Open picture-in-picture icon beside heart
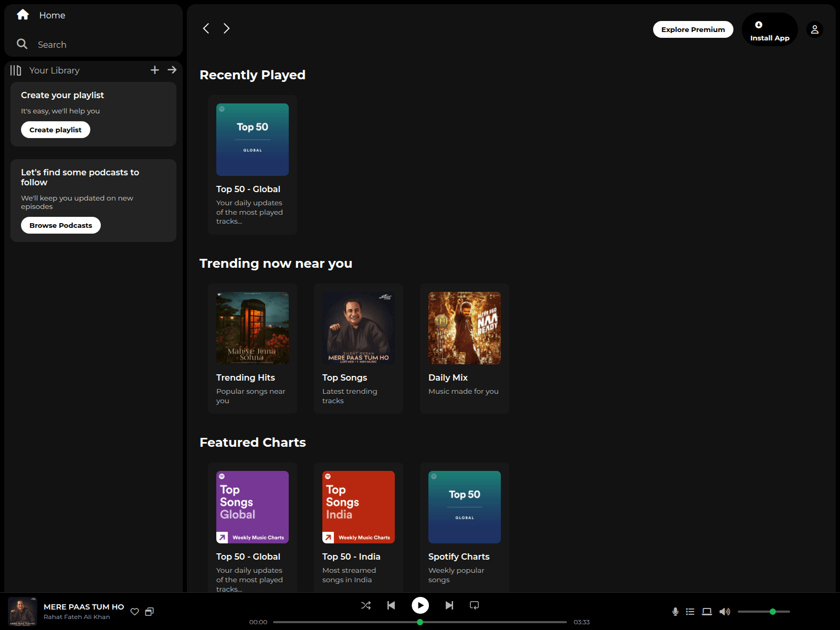The width and height of the screenshot is (840, 630). pos(150,612)
